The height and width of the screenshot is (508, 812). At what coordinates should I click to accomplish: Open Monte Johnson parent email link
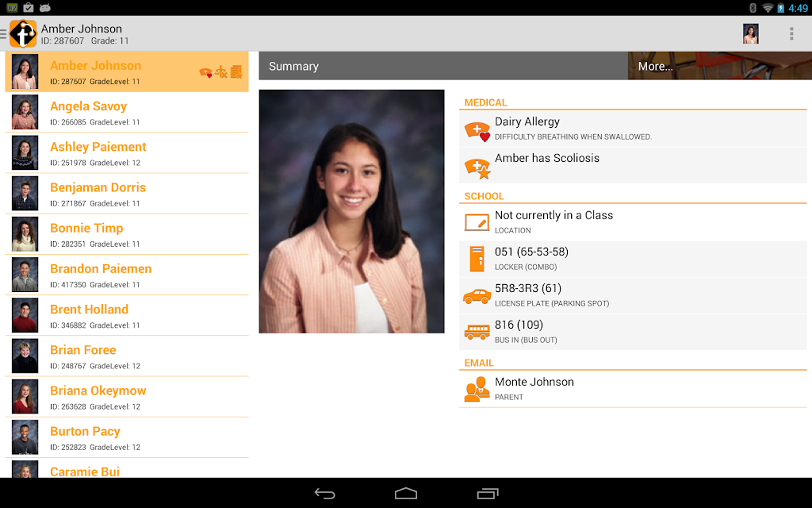(x=633, y=389)
